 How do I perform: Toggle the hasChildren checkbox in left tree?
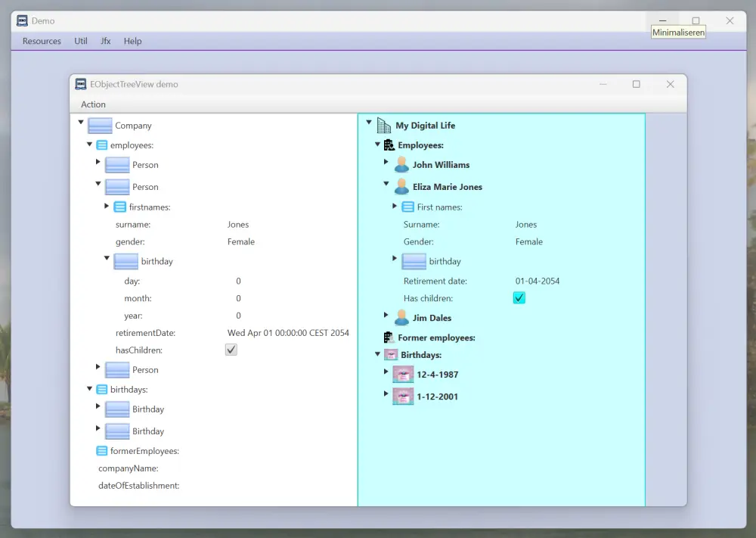231,350
